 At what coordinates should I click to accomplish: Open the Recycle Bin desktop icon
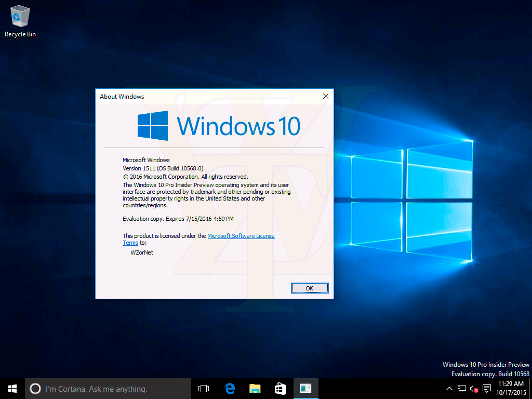click(x=20, y=21)
